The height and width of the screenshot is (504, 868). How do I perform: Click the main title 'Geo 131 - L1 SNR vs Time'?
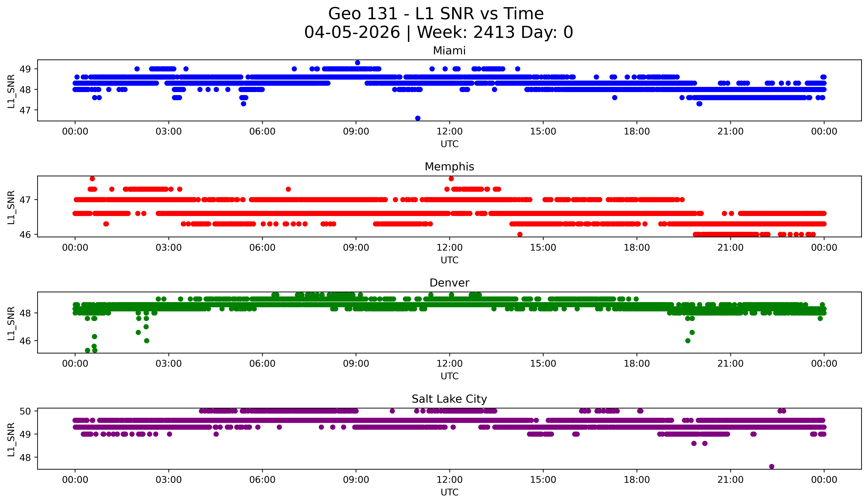point(436,14)
